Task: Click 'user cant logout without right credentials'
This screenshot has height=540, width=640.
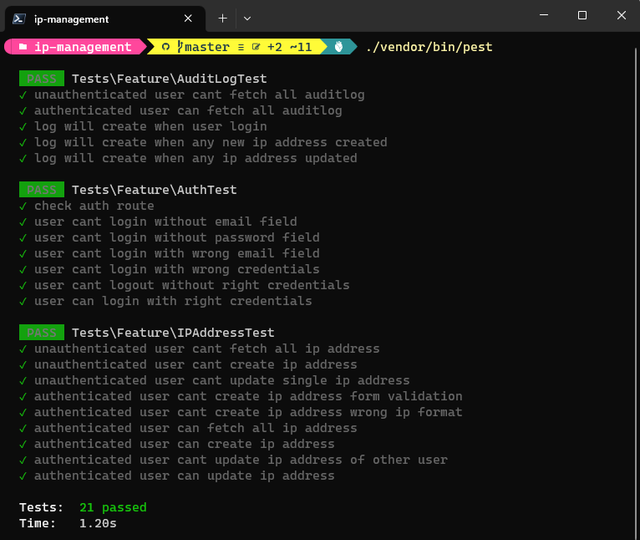Action: [x=192, y=285]
